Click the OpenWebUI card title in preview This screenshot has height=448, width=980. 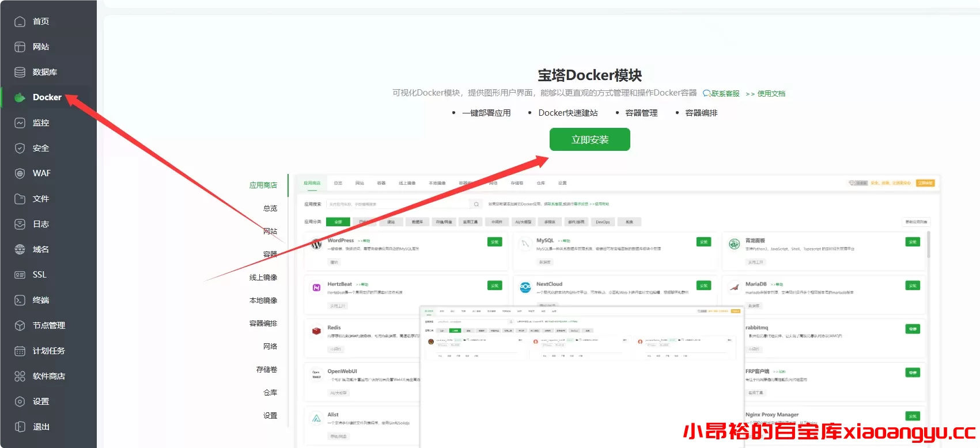coord(342,371)
